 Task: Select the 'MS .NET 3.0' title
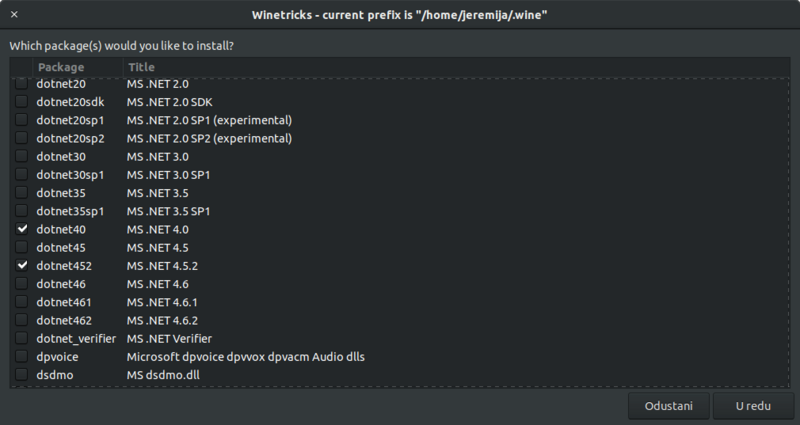(x=158, y=157)
